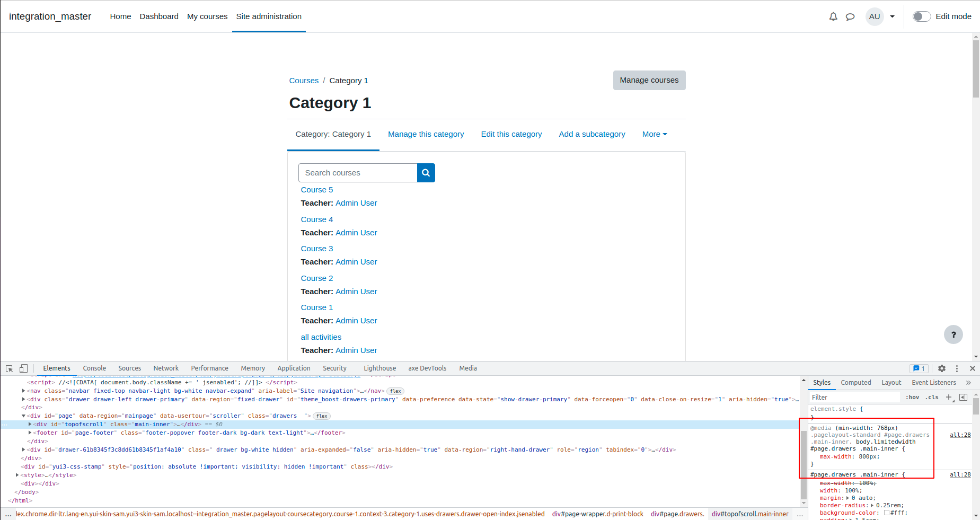Click Manage this category link

coord(426,134)
